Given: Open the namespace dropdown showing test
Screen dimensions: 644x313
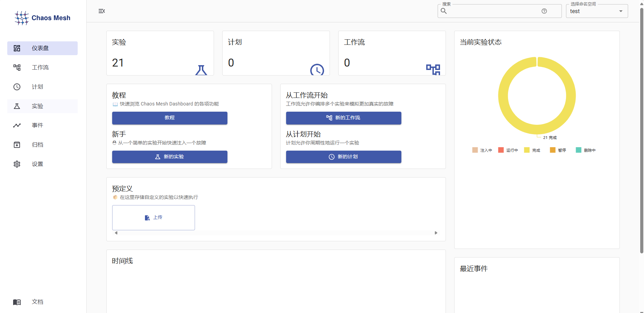Looking at the screenshot, I should click(x=597, y=11).
